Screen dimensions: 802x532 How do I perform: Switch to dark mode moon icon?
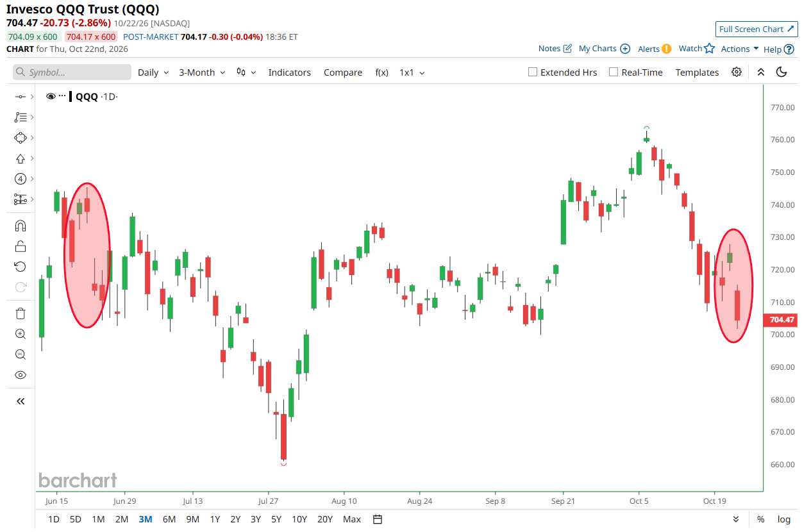[x=781, y=72]
